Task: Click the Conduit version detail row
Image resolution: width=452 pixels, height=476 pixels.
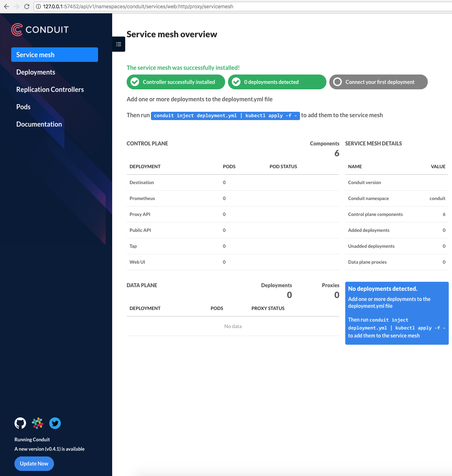Action: (x=397, y=183)
